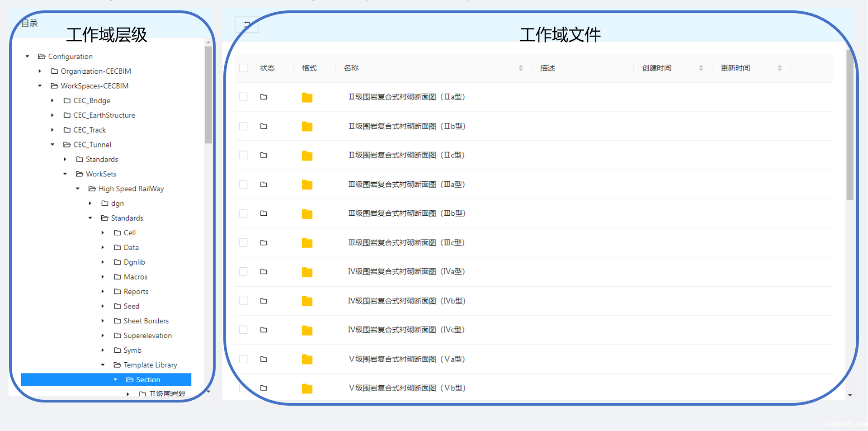
Task: Select Superelevation folder in directory tree
Action: coord(147,336)
